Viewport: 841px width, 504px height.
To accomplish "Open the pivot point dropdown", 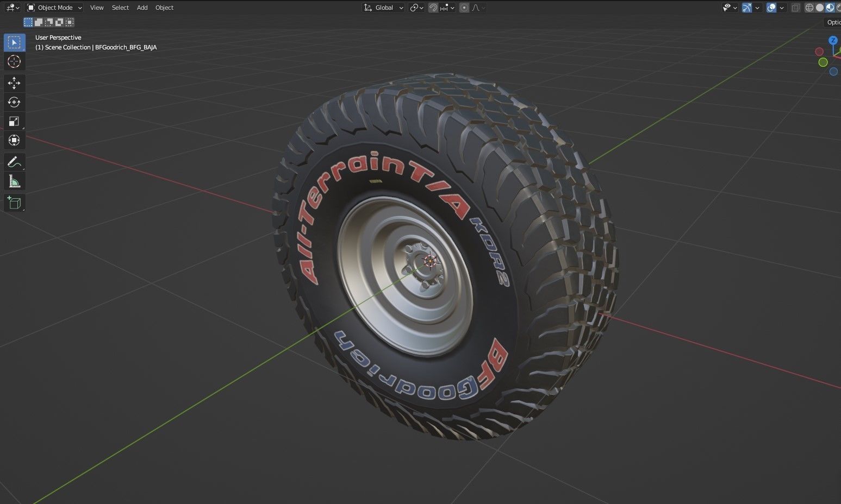I will (417, 8).
